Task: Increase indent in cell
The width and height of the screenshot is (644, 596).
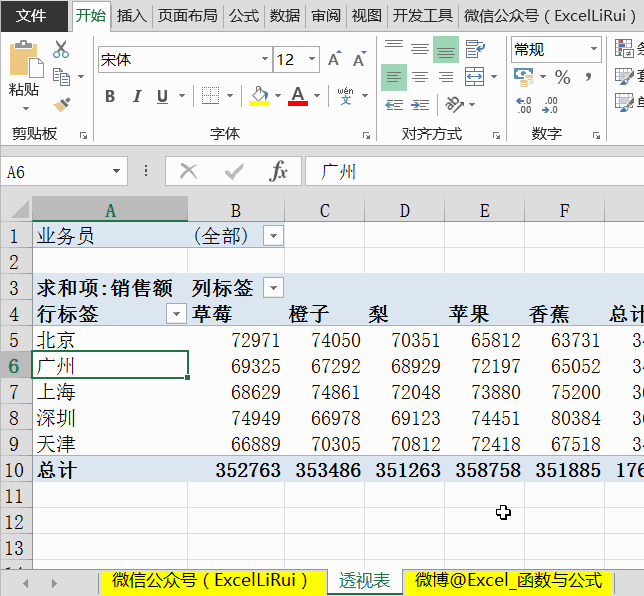Action: [420, 105]
